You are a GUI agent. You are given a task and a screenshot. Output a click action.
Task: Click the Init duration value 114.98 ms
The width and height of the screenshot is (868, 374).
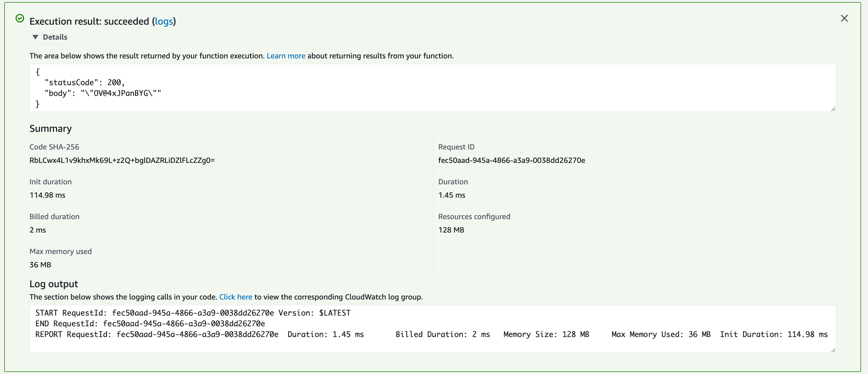click(47, 195)
